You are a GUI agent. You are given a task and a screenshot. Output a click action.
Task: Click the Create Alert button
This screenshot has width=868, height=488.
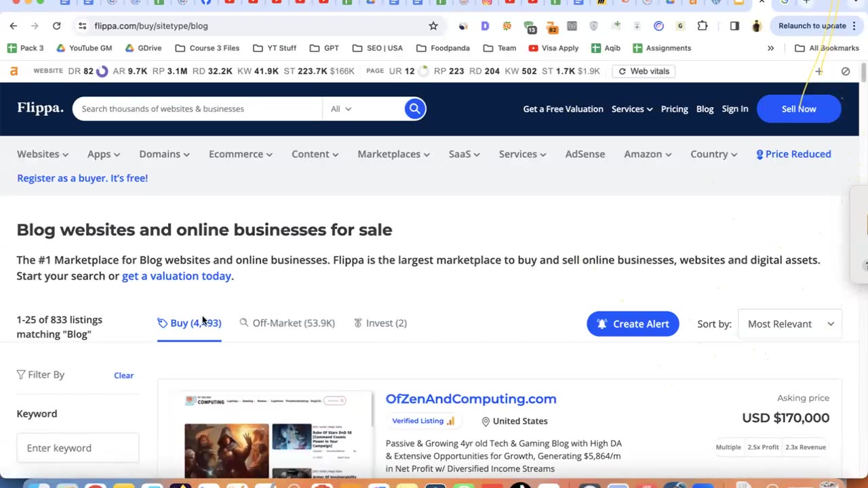tap(633, 324)
